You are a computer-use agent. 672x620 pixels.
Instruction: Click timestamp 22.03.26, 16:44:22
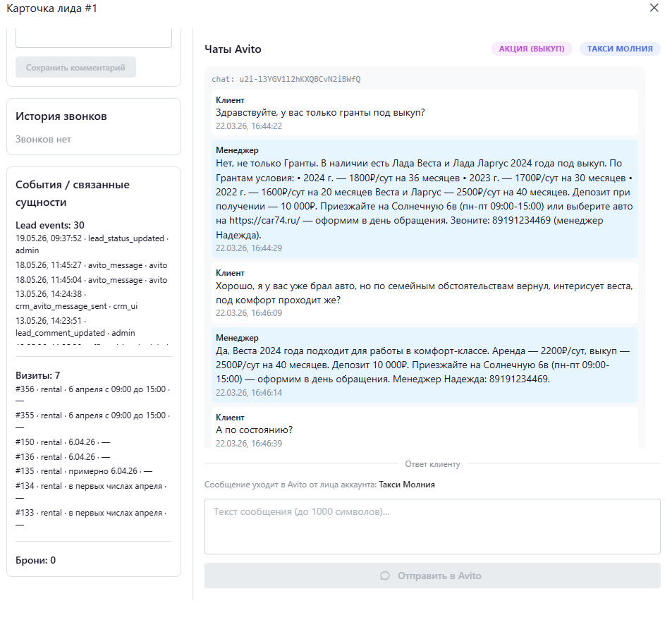tap(249, 126)
